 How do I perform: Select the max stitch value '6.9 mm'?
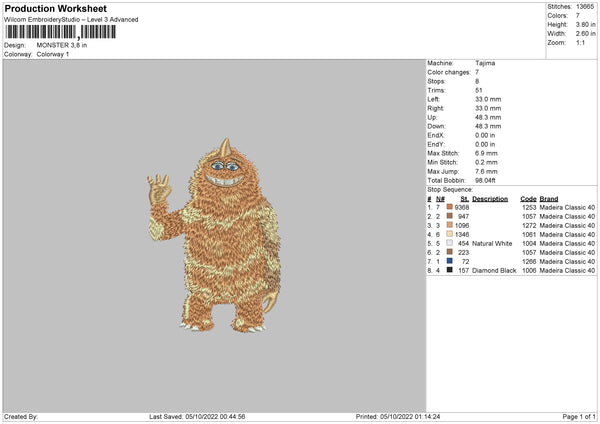point(486,153)
